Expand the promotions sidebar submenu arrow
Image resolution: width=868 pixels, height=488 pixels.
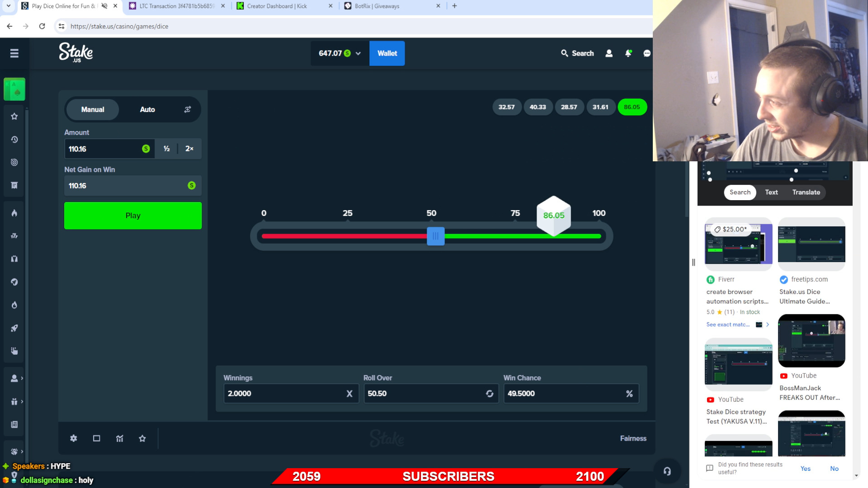point(22,401)
